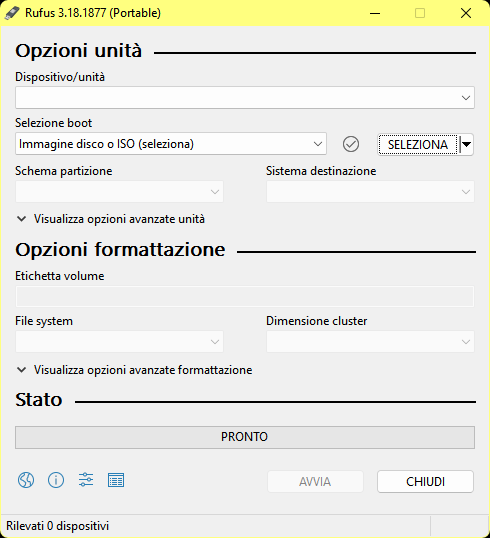490x538 pixels.
Task: Open the File system dropdown
Action: [x=119, y=341]
